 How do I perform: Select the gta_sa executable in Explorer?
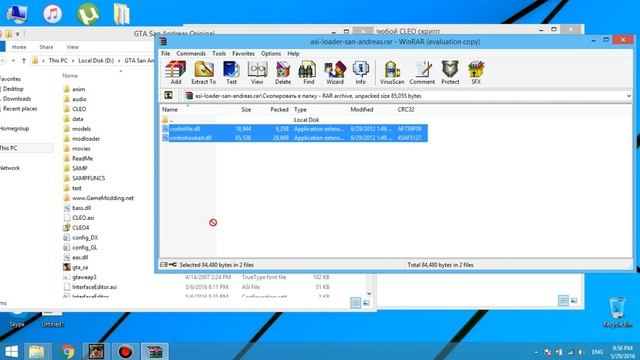[76, 267]
